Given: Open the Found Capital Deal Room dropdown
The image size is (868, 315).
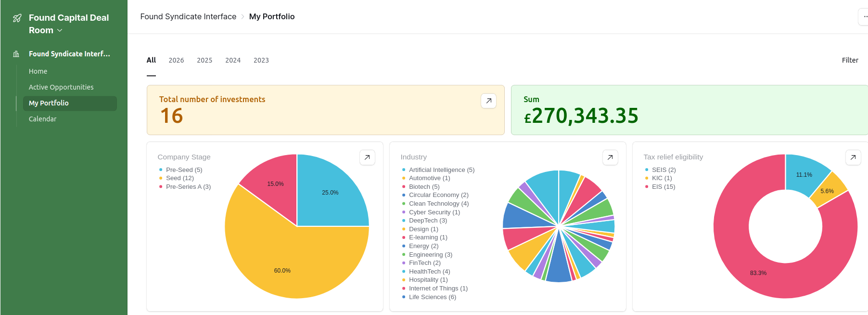Looking at the screenshot, I should (60, 30).
